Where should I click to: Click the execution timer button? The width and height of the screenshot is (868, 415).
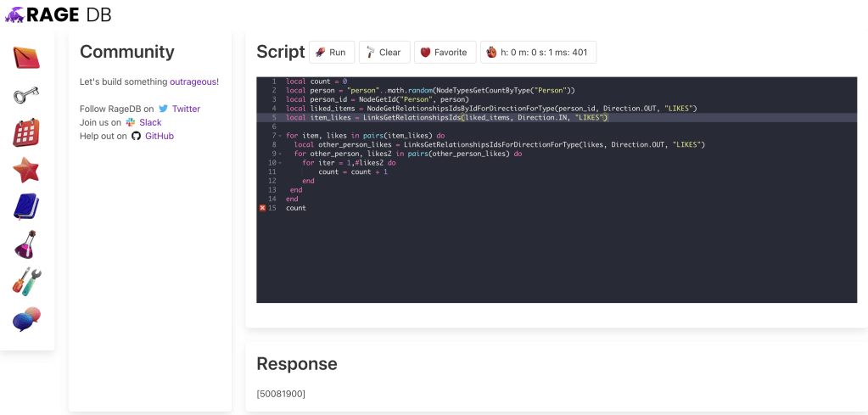pos(538,52)
